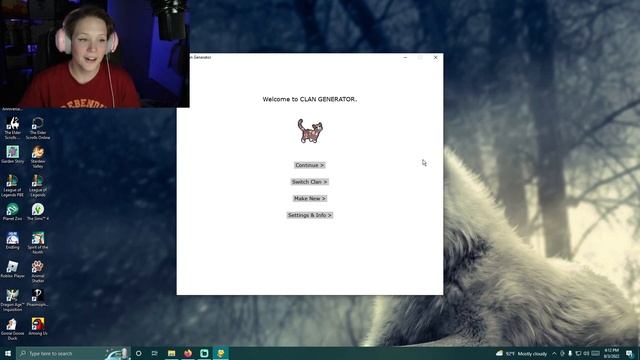Screen dimensions: 640x360
Task: Click the Continue > button
Action: point(310,165)
